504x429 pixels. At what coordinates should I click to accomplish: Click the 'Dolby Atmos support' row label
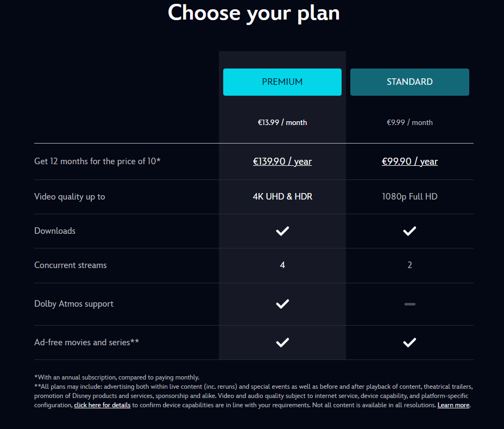[74, 304]
